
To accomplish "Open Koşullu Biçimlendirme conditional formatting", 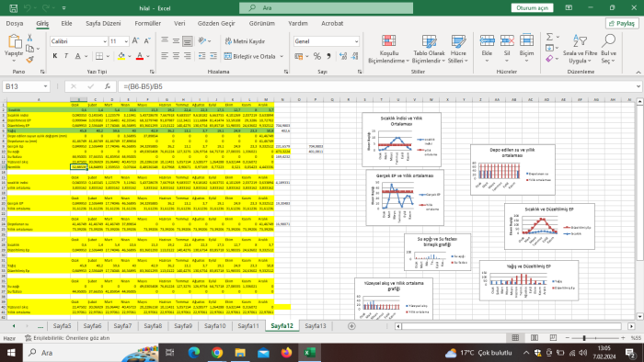I will click(388, 50).
